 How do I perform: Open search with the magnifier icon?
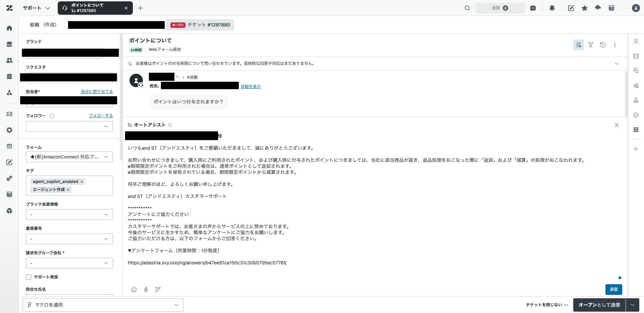click(467, 8)
